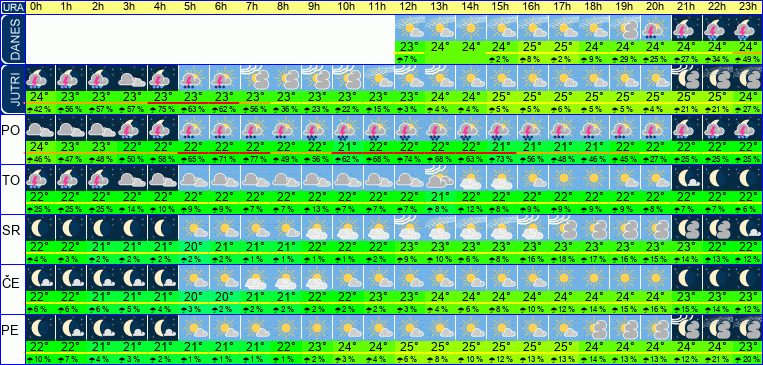Click the PE 21h windy night icon

click(687, 328)
